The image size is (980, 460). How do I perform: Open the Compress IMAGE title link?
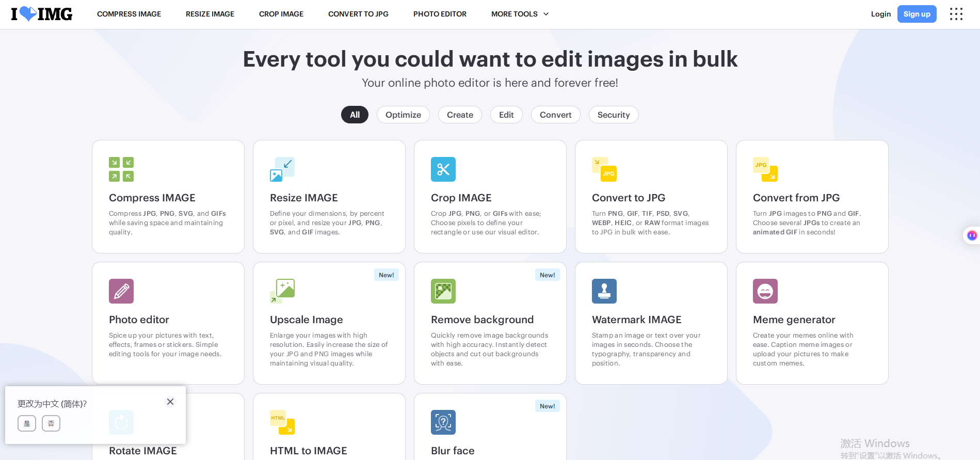click(x=152, y=198)
